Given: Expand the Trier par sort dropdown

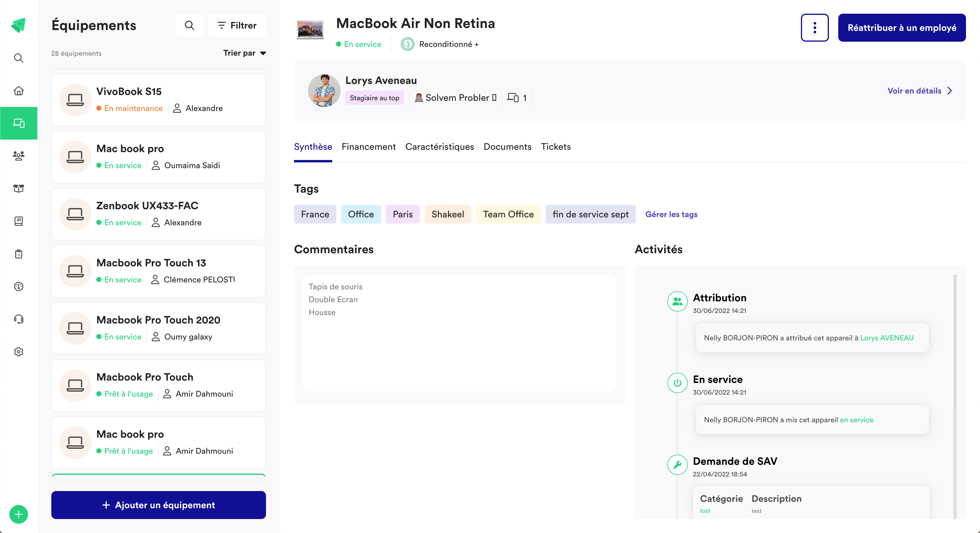Looking at the screenshot, I should point(244,53).
